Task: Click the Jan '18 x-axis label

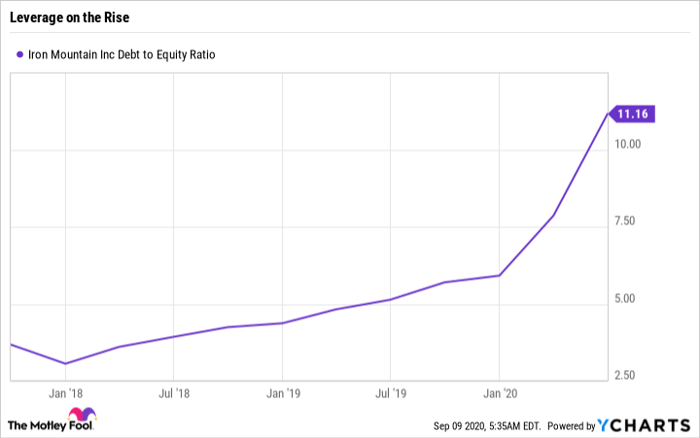Action: coord(65,393)
